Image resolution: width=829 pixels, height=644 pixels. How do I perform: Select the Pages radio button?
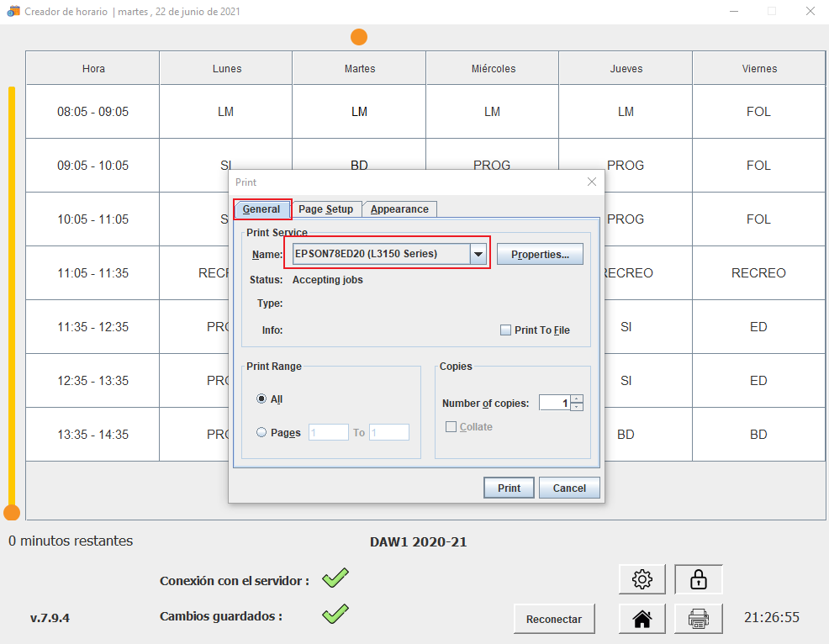[x=262, y=432]
